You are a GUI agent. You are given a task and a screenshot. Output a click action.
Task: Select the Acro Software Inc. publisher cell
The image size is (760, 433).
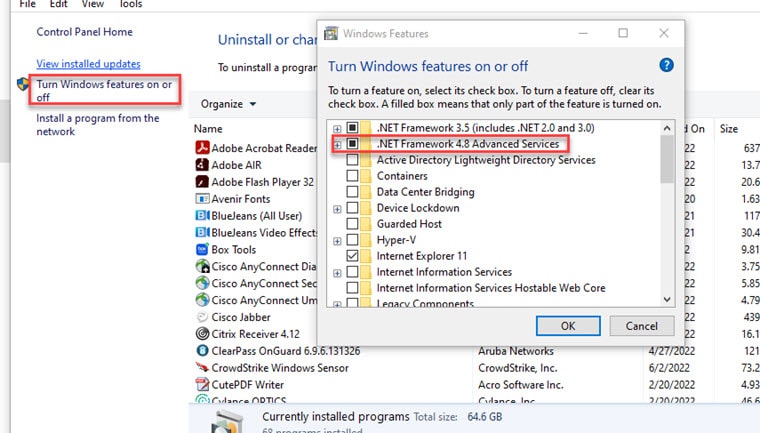521,385
